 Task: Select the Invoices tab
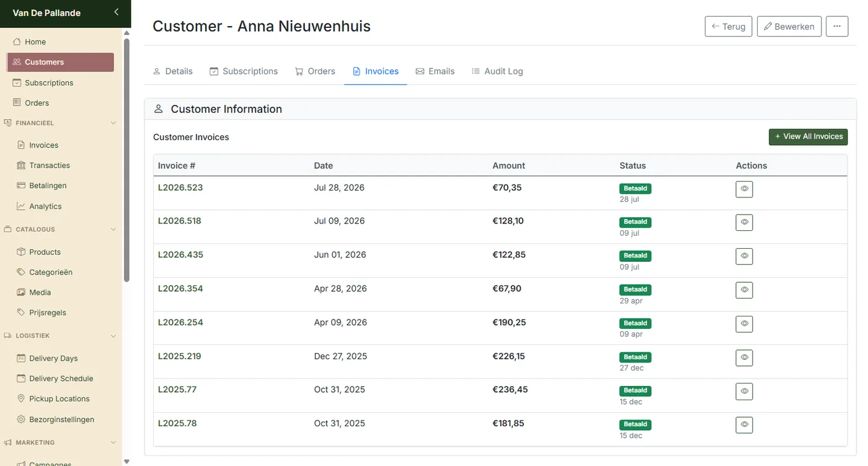tap(376, 71)
